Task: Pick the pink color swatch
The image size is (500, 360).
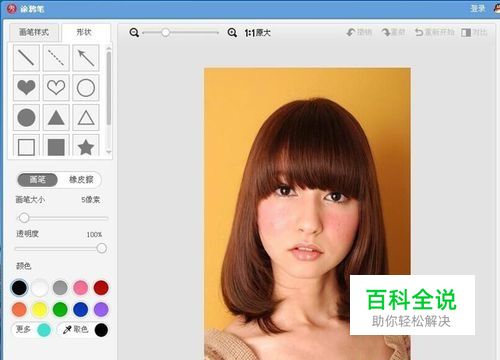Action: [x=81, y=287]
